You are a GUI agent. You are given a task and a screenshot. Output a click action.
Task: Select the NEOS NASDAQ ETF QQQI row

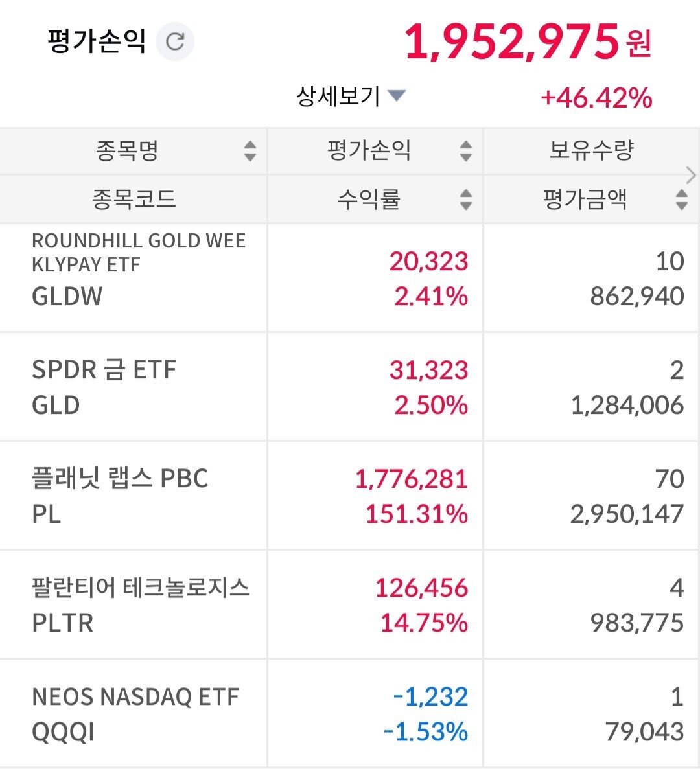coord(135,713)
